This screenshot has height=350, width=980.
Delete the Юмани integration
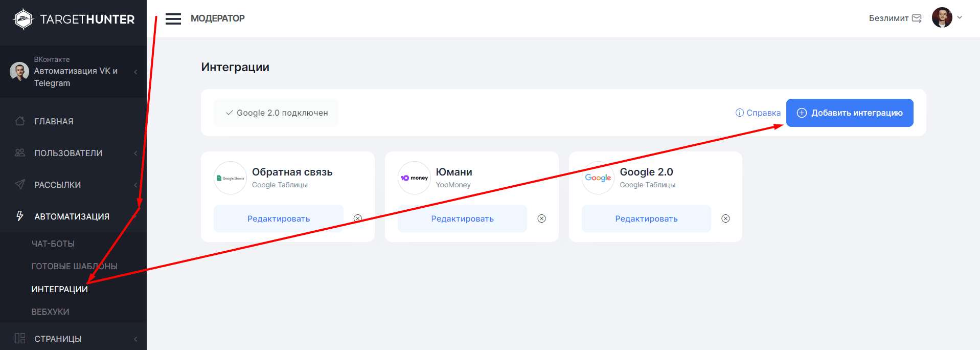tap(541, 218)
